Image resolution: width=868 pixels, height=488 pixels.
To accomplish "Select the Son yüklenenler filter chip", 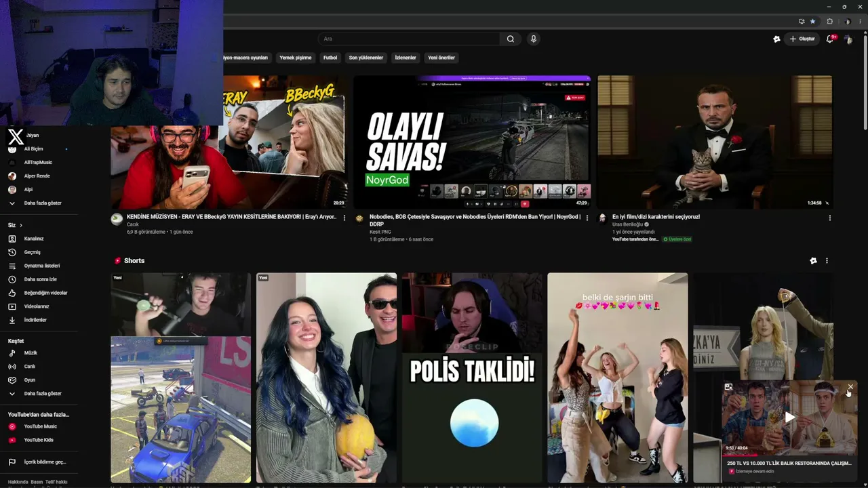I will 366,58.
